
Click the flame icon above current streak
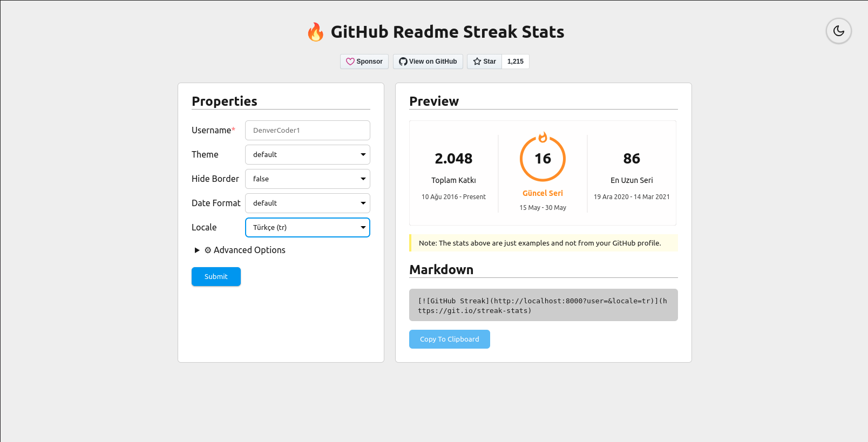point(543,138)
